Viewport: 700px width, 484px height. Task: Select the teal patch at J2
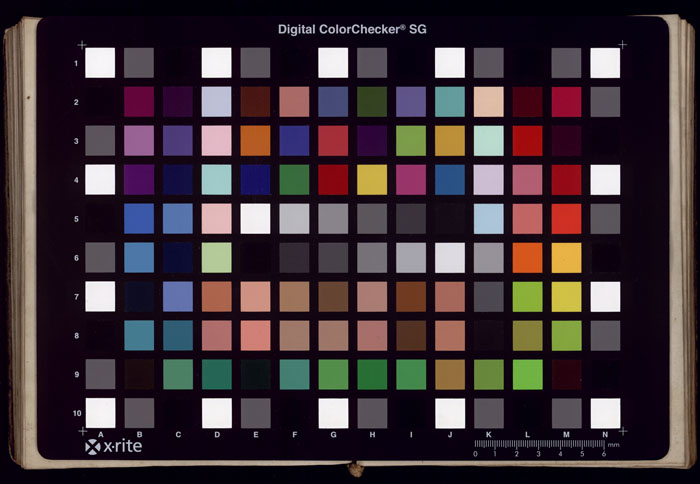450,102
